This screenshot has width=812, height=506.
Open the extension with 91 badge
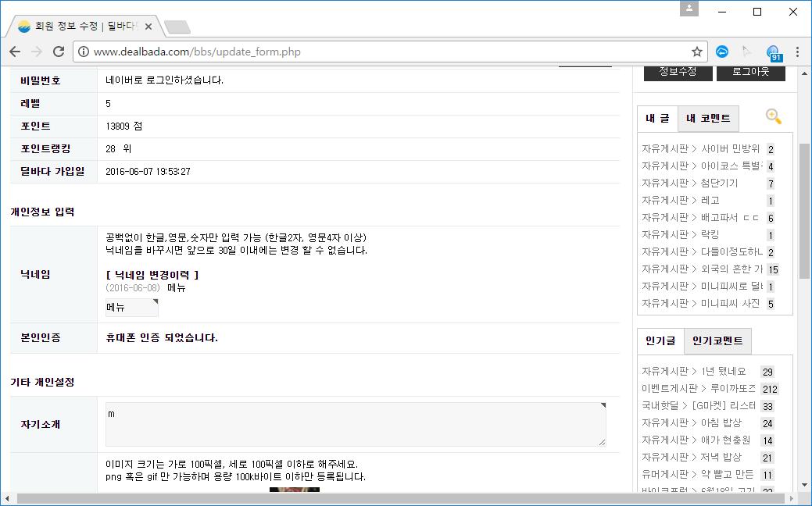773,52
